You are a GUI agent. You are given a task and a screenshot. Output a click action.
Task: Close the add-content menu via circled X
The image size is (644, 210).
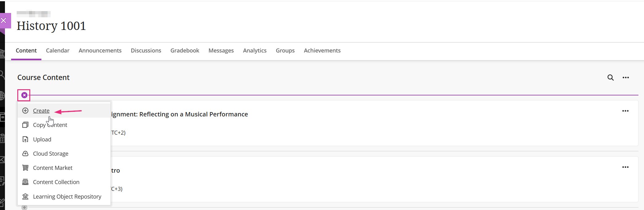click(x=24, y=95)
